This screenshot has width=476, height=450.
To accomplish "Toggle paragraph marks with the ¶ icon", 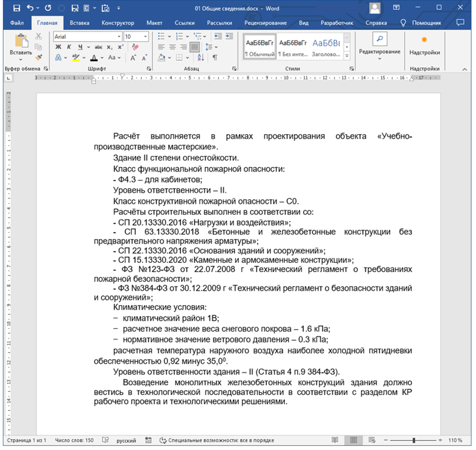I will [215, 57].
